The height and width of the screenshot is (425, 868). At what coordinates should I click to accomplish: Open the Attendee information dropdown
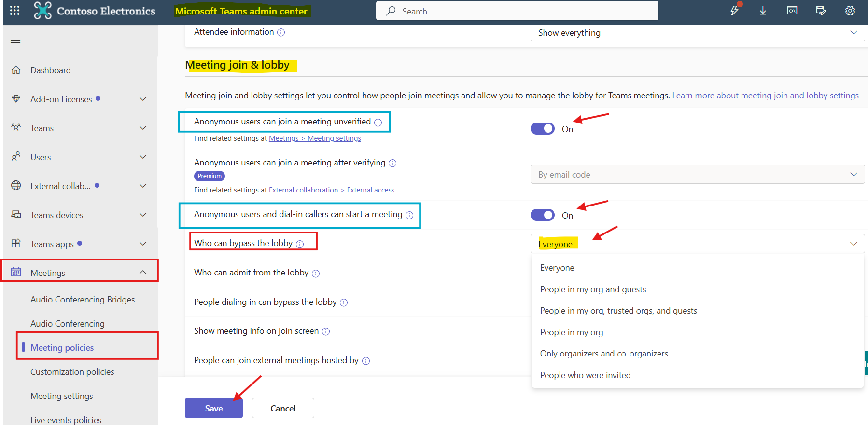(x=698, y=33)
